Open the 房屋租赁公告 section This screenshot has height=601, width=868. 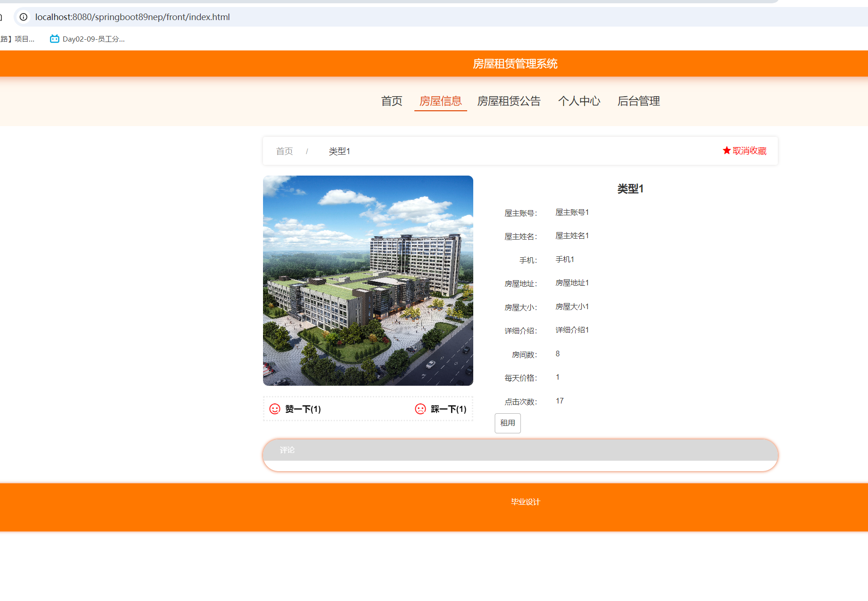pyautogui.click(x=508, y=101)
